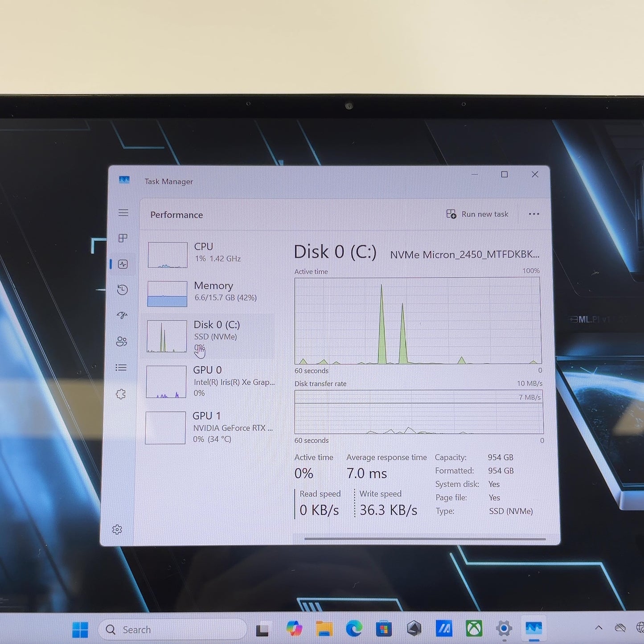
Task: Click the CPU mini graph thumbnail
Action: (168, 255)
